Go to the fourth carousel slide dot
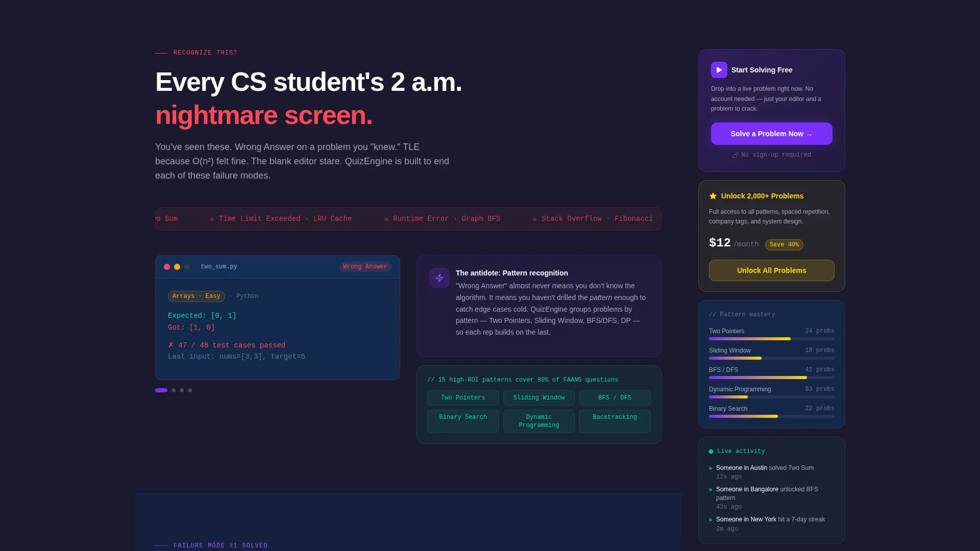 [190, 390]
